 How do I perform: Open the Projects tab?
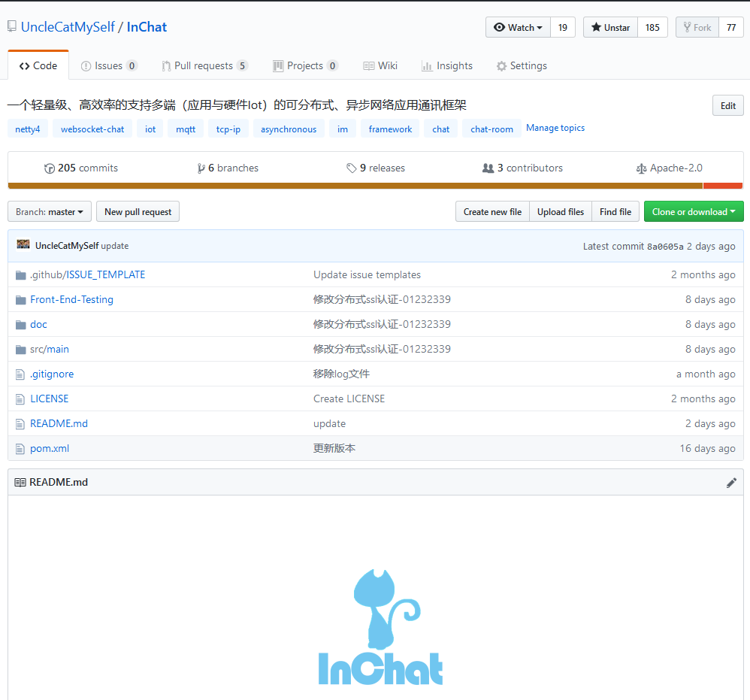[x=306, y=65]
